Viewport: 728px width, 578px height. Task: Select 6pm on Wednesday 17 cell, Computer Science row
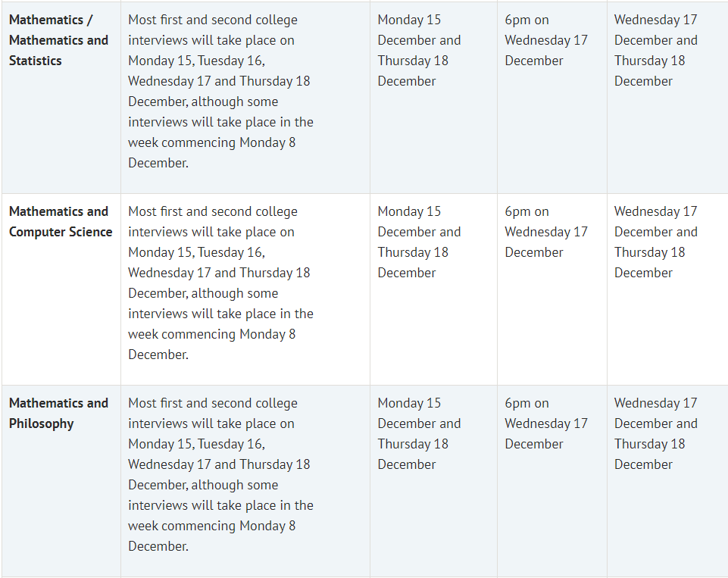[x=546, y=232]
